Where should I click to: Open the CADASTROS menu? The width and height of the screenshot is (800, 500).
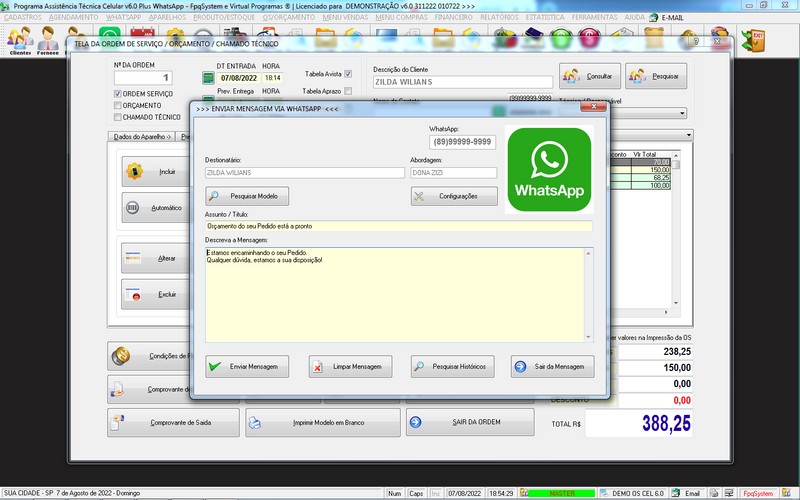tap(23, 17)
